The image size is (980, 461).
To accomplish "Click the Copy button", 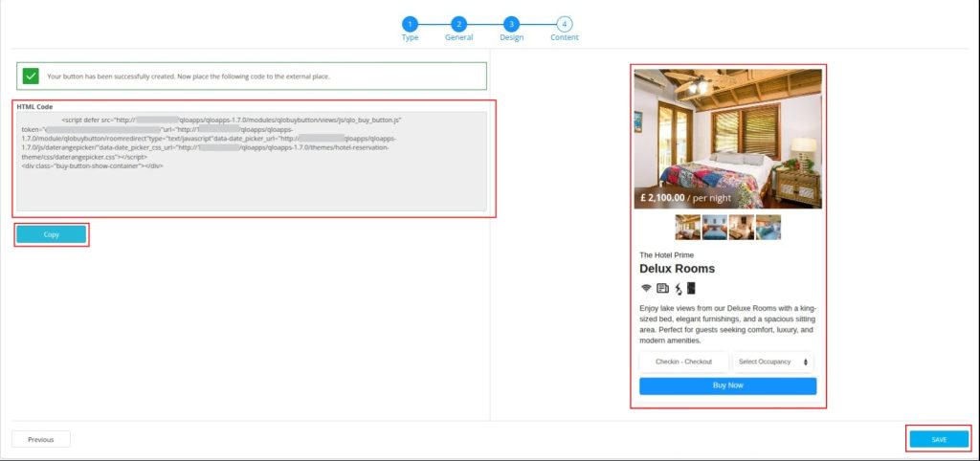I will tap(52, 234).
